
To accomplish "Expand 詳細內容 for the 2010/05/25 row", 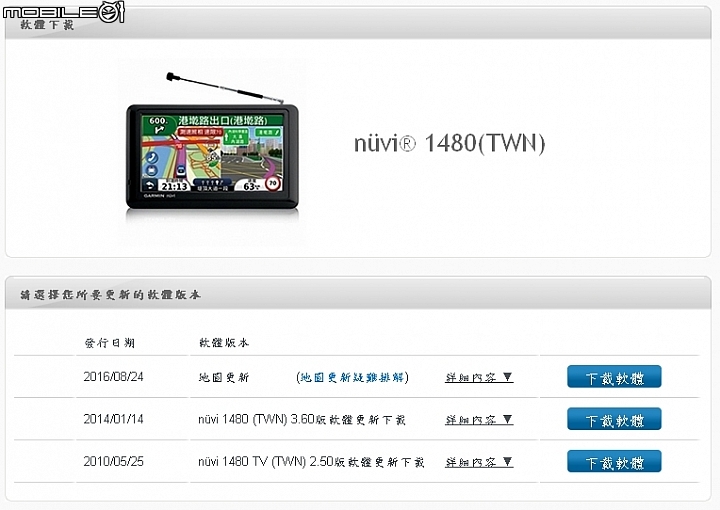I will click(479, 462).
